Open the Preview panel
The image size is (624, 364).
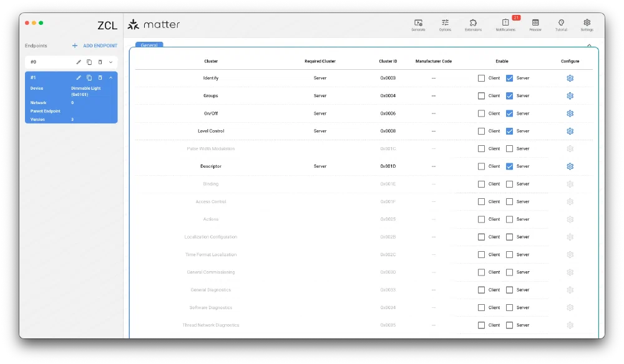535,24
